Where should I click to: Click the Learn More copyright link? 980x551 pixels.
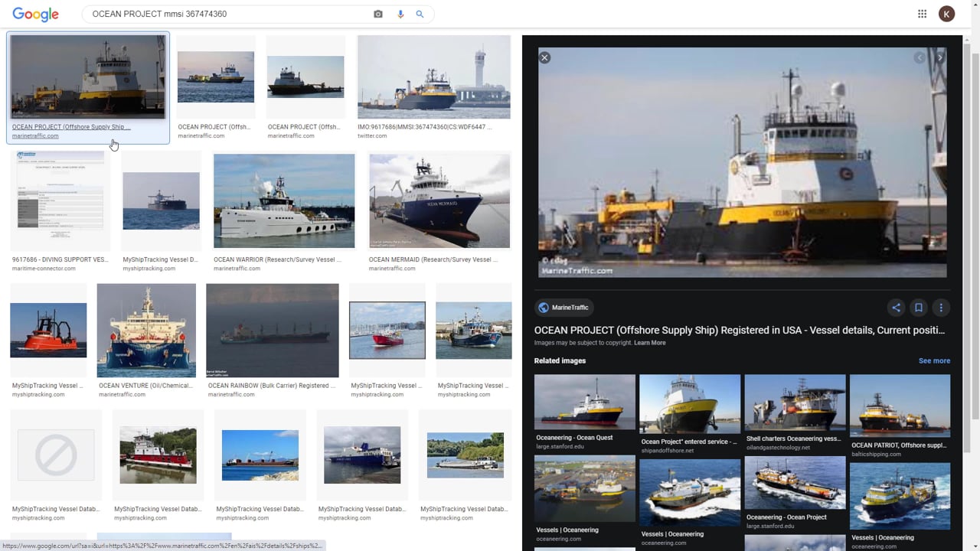[649, 343]
